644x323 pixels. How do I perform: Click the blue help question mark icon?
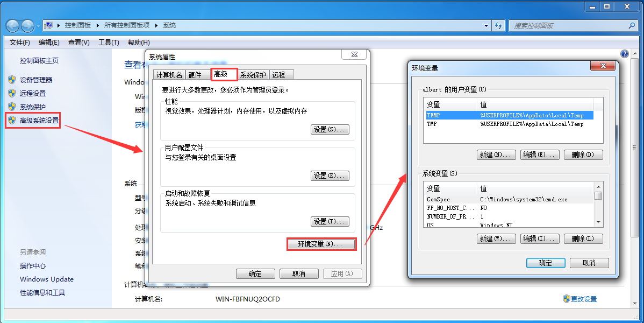click(624, 54)
